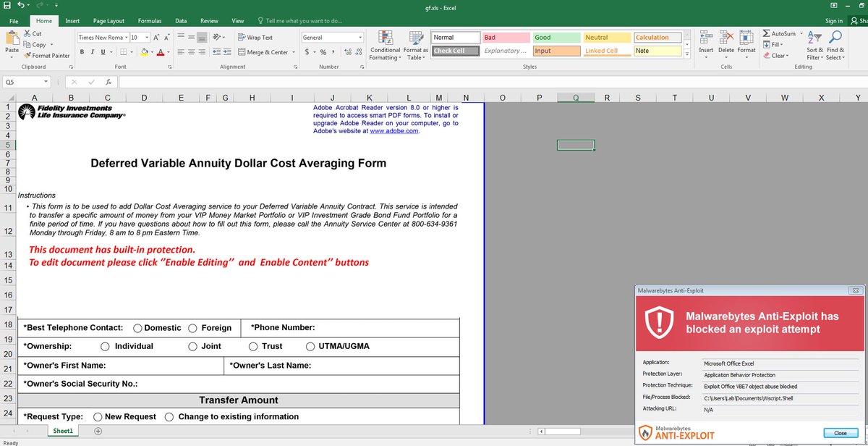868x446 pixels.
Task: Select the Joint ownership radio button
Action: pos(192,346)
